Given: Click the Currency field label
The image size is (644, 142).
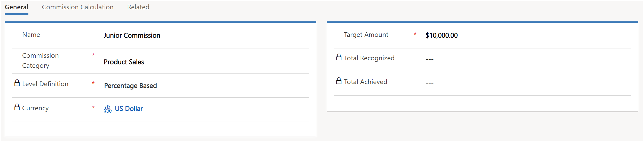Looking at the screenshot, I should (x=35, y=108).
